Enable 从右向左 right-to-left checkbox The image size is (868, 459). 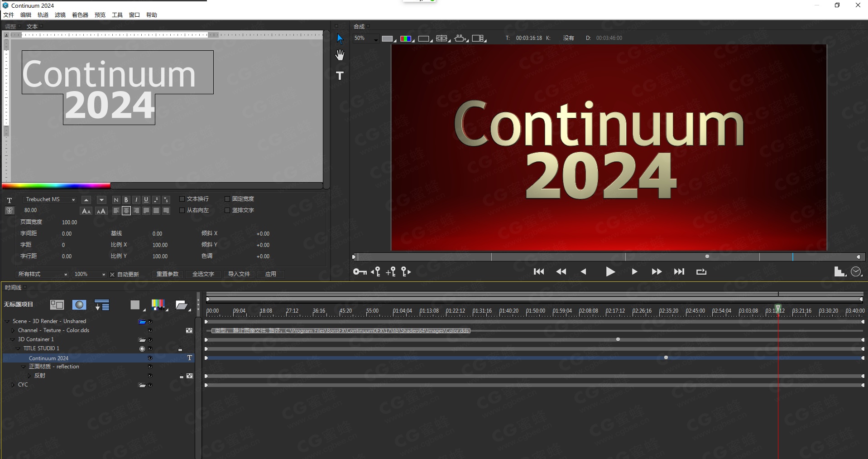tap(182, 210)
